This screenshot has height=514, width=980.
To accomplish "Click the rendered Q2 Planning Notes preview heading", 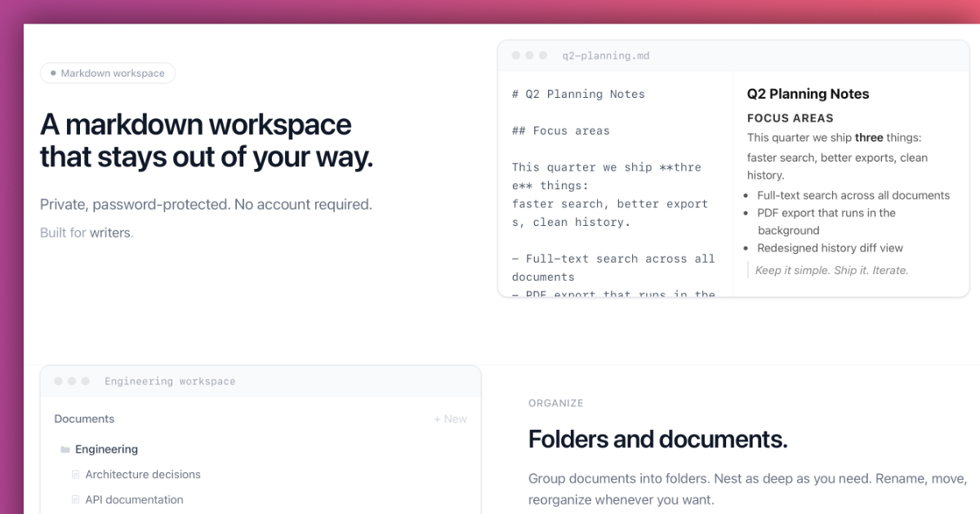I will 808,94.
